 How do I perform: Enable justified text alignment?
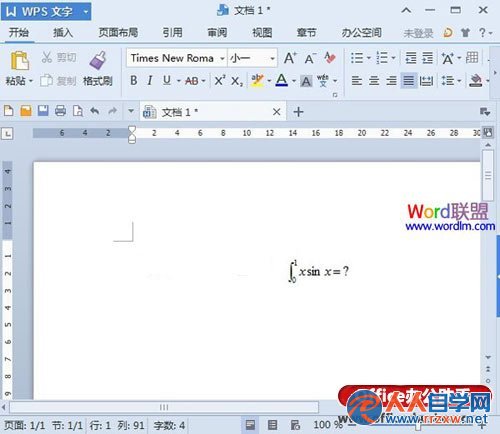[x=409, y=80]
